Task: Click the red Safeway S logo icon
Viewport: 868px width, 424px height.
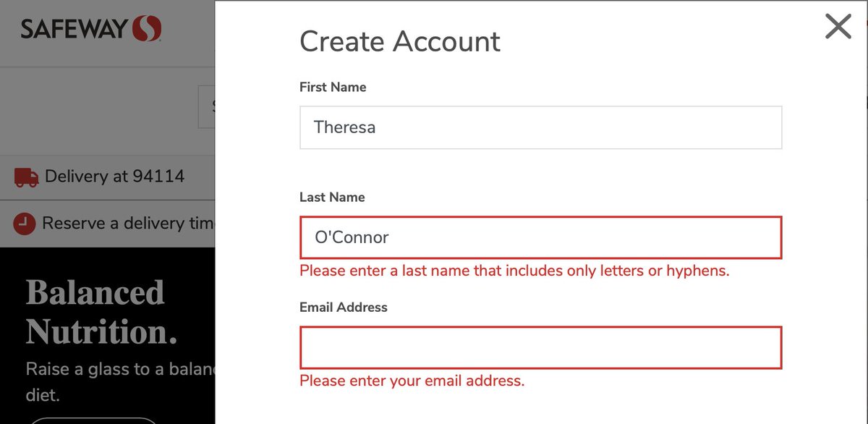Action: point(147,29)
